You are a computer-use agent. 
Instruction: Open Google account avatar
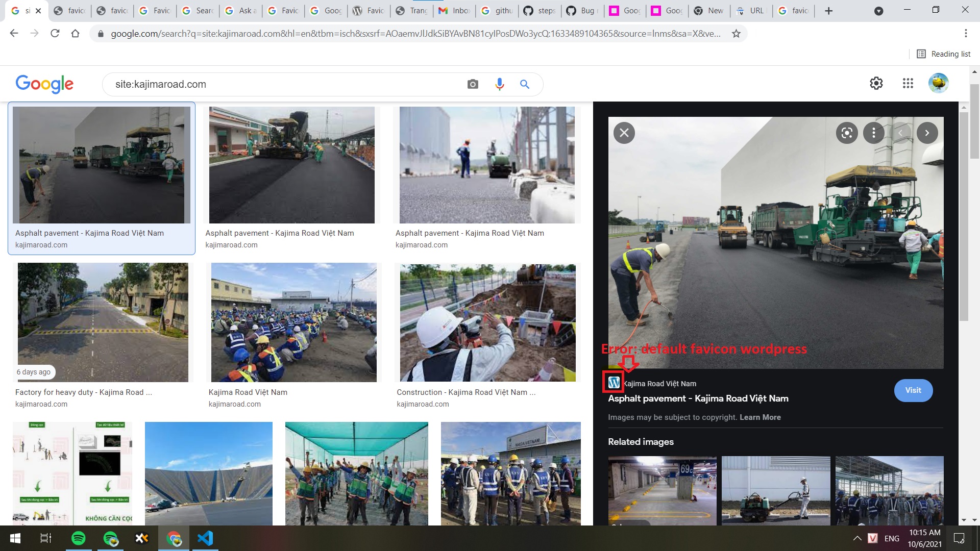click(x=939, y=83)
